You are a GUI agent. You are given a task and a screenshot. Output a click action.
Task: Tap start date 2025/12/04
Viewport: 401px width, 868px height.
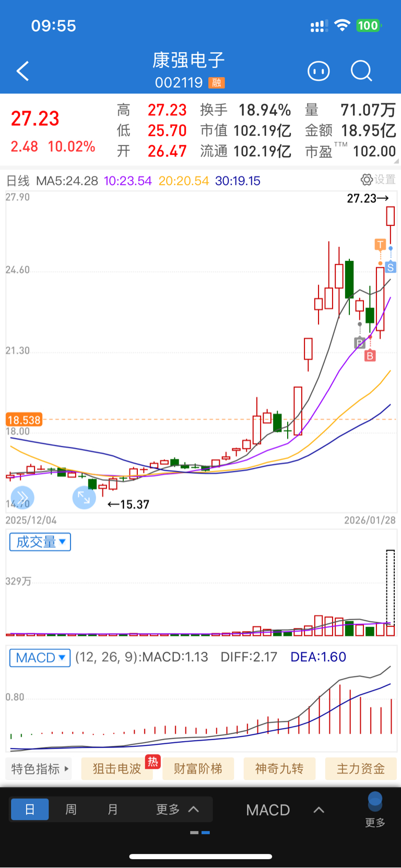[x=31, y=520]
